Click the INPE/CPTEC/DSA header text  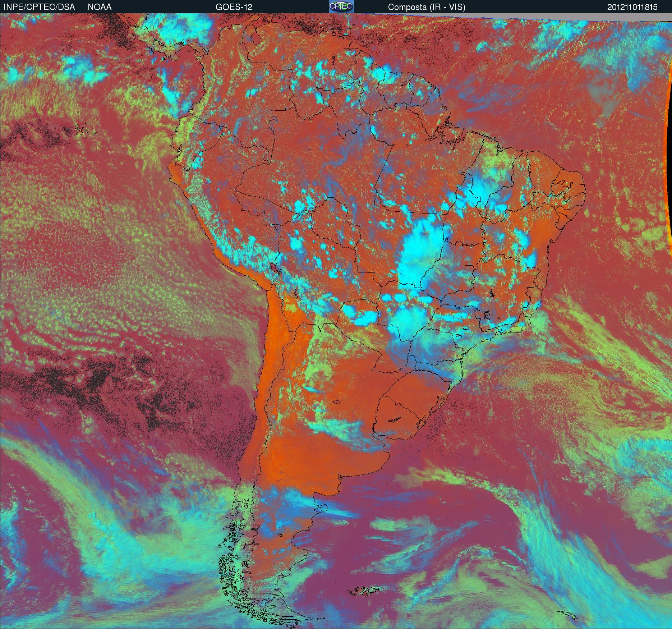(39, 7)
